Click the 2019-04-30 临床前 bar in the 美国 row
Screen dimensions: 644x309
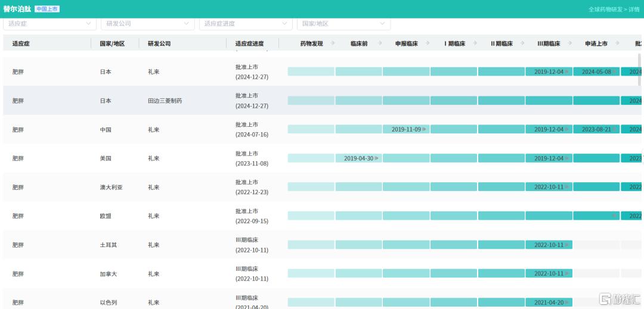tap(359, 158)
